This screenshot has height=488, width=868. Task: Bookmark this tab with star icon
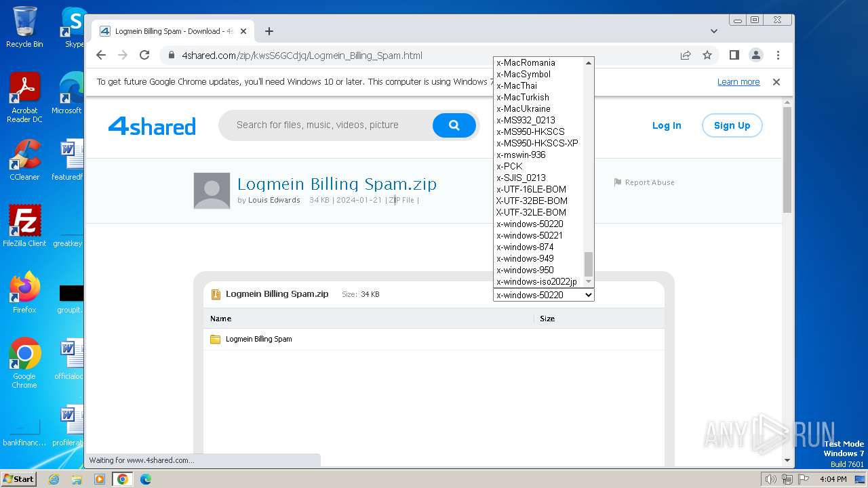[x=707, y=55]
